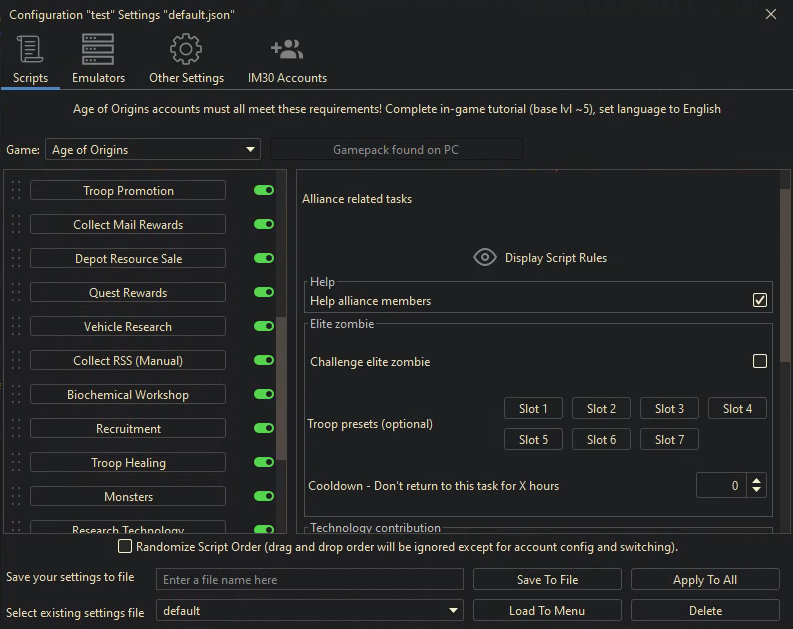Click the Save To File button

547,580
